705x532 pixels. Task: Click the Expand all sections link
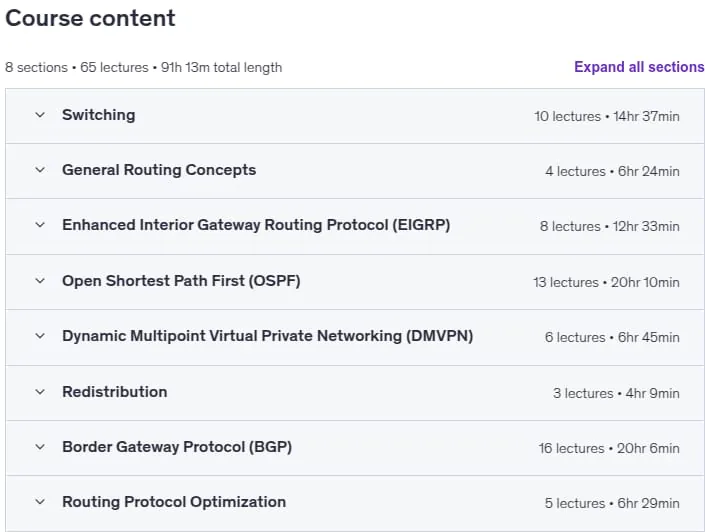pos(639,67)
